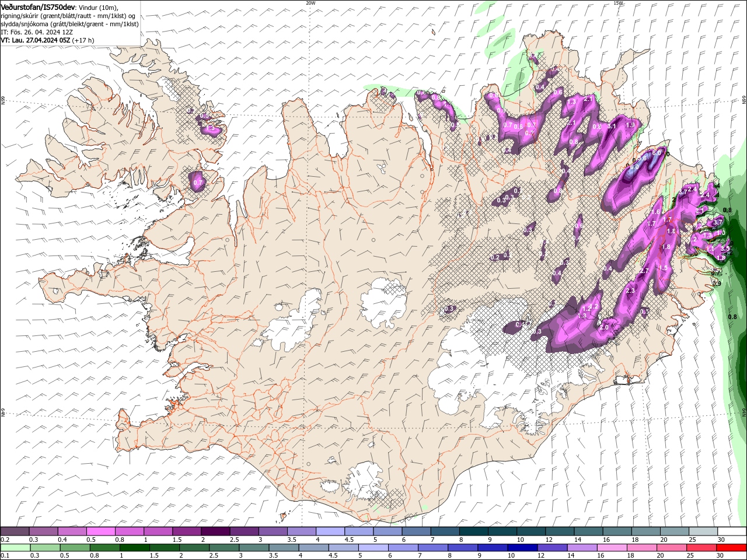
Task: Click the greyish-purple swatch starting at 0.2, upper legend row
Action: coord(15,531)
